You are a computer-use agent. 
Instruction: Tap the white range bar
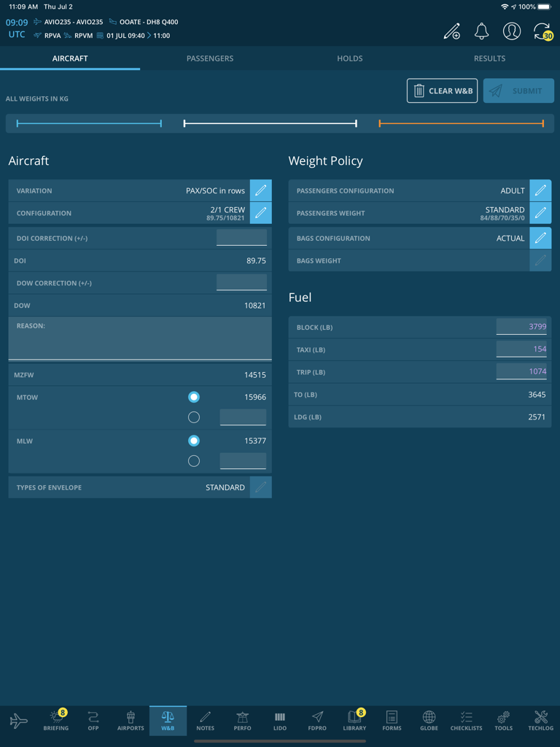click(271, 123)
